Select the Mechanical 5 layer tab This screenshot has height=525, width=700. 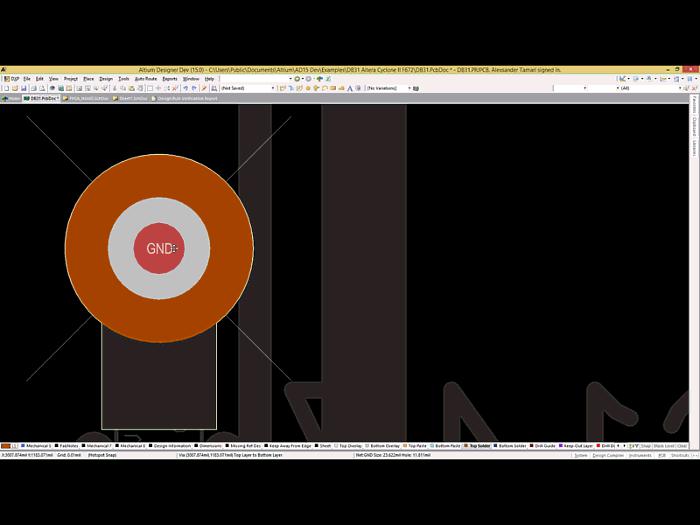tap(36, 446)
